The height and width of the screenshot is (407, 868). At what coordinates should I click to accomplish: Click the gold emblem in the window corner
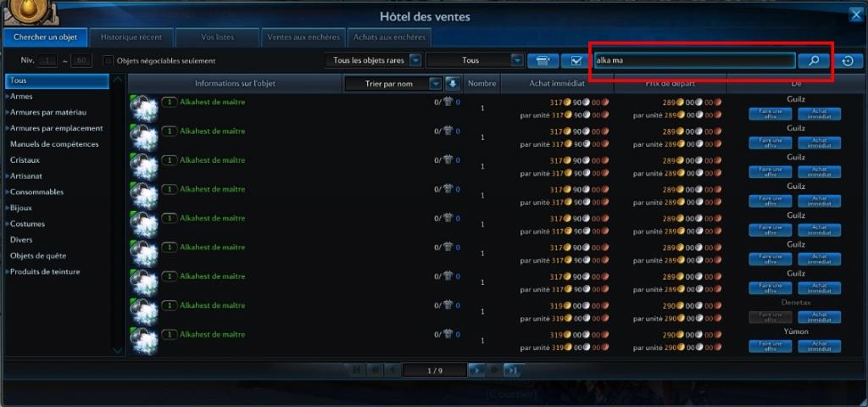tap(28, 11)
